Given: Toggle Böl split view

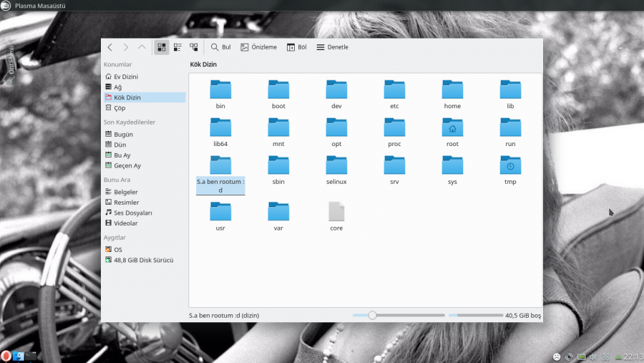Looking at the screenshot, I should [297, 47].
